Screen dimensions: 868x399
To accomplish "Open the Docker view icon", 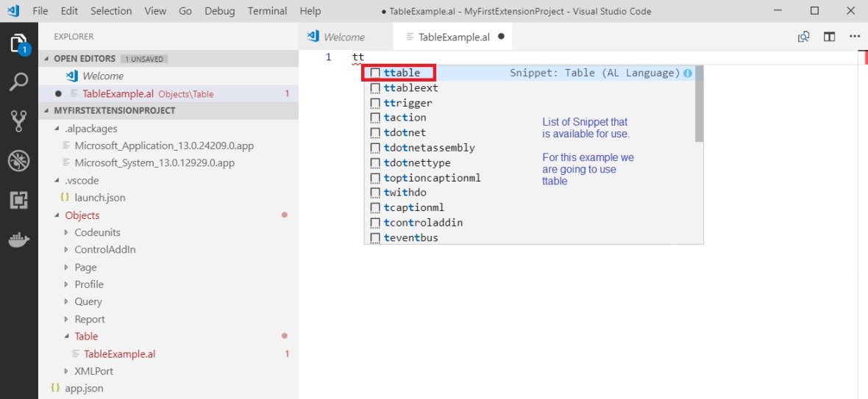I will click(x=18, y=240).
